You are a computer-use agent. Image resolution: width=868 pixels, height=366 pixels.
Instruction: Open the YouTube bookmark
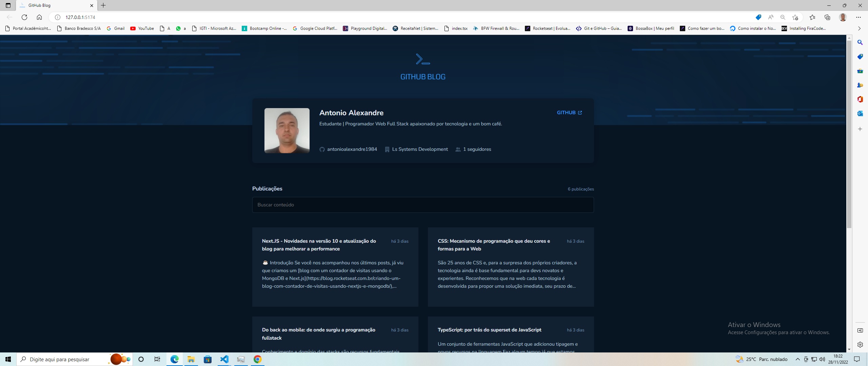142,28
